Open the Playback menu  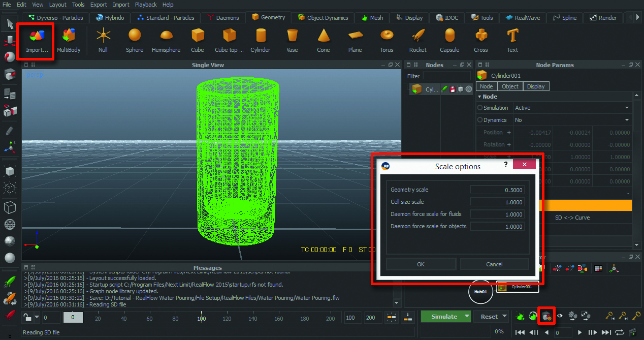(x=146, y=5)
